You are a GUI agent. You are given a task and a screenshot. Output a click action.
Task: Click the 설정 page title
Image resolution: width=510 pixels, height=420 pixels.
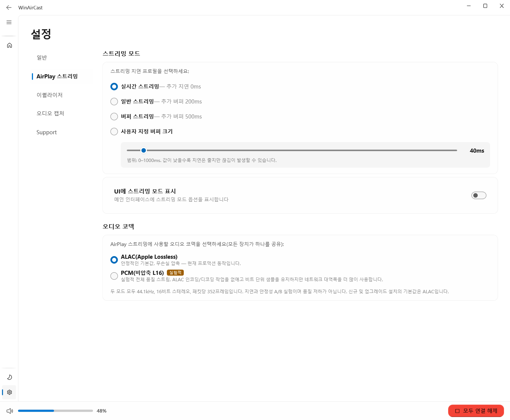[41, 34]
